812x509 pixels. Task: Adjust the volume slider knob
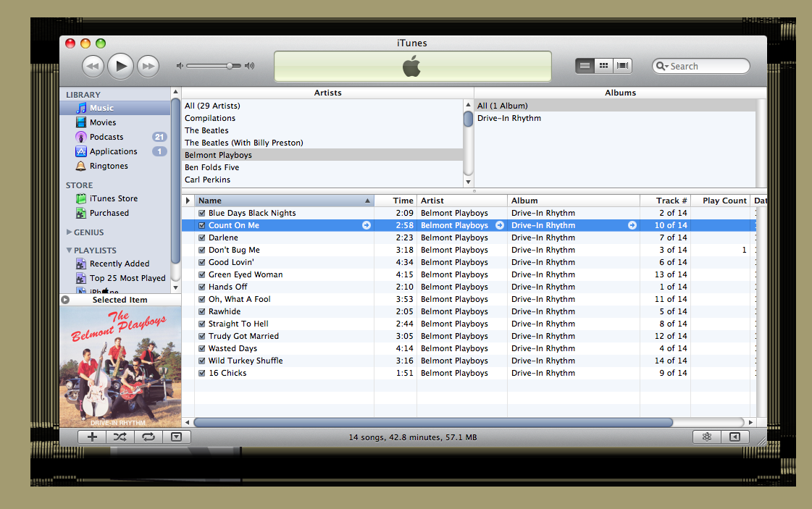[229, 66]
